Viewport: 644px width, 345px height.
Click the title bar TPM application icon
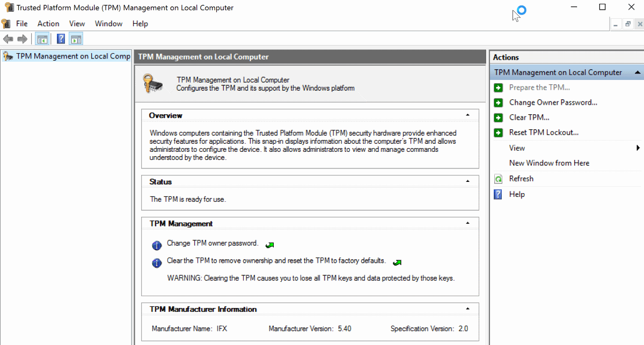(x=8, y=8)
